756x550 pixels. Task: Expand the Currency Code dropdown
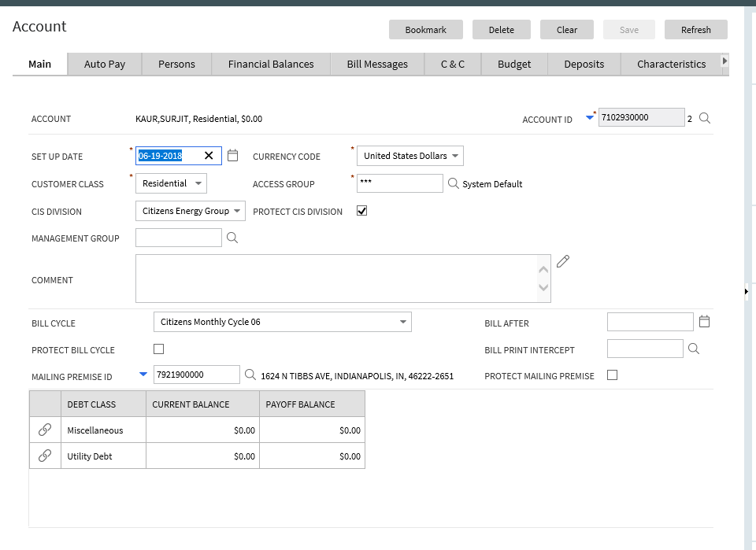pos(410,156)
